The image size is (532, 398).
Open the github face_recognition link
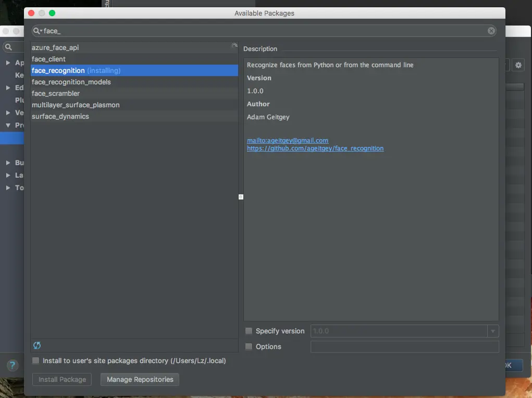pyautogui.click(x=315, y=148)
